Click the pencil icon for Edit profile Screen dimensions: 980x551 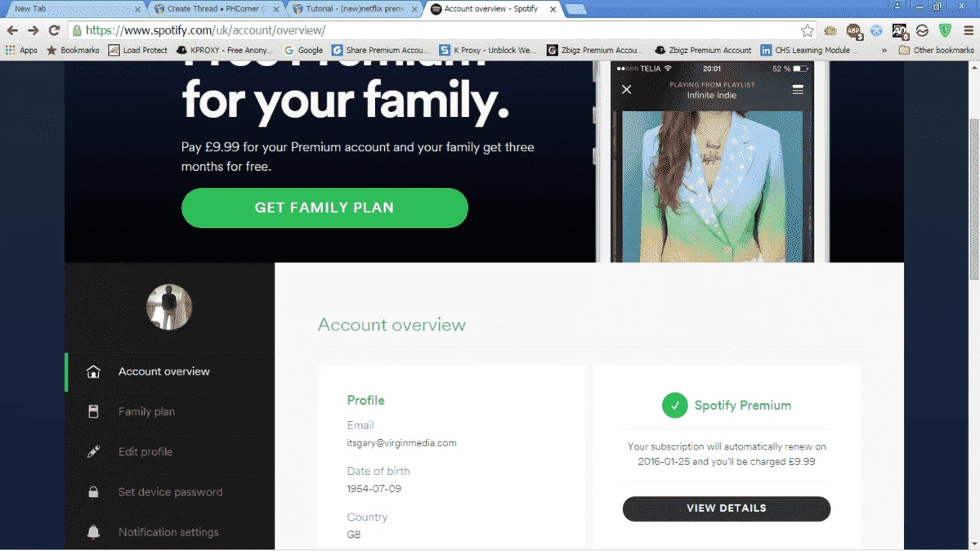point(93,451)
